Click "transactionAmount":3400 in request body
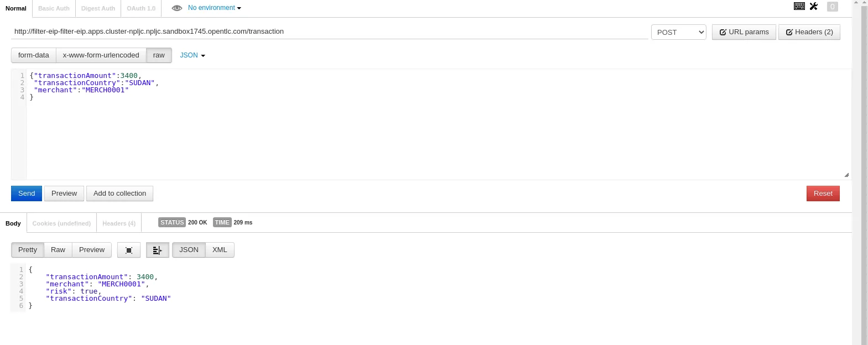Image resolution: width=868 pixels, height=345 pixels. point(86,76)
